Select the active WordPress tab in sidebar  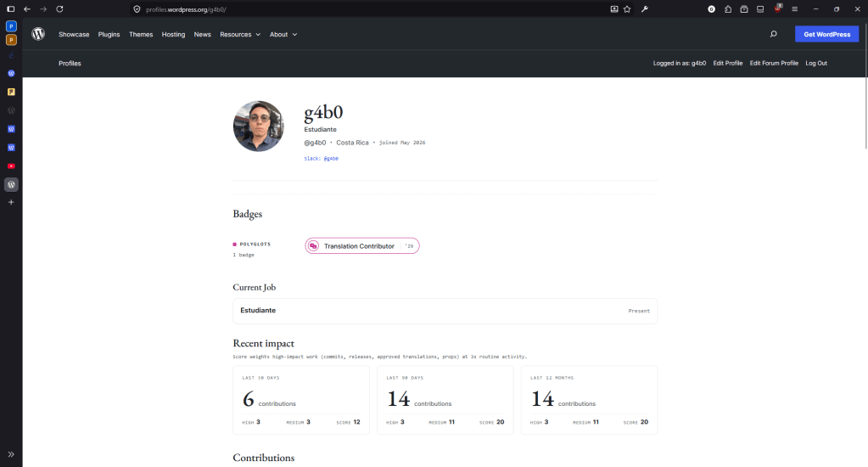point(11,184)
